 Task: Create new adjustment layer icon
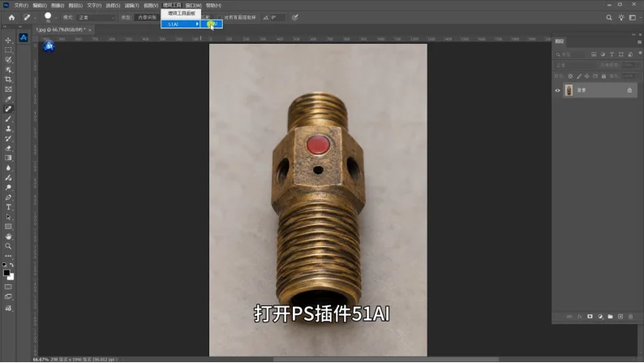pyautogui.click(x=600, y=317)
